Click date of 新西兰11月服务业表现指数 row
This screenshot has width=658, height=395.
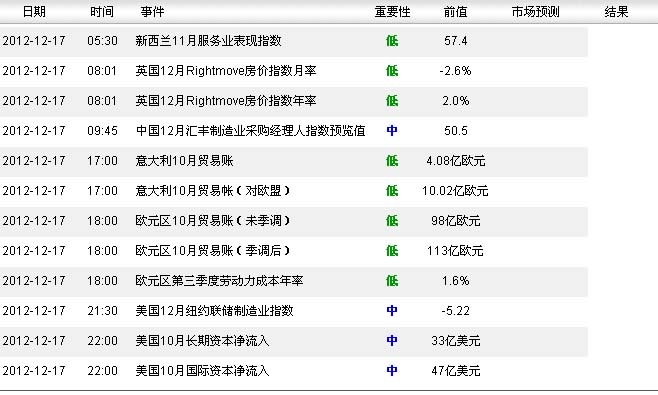click(x=34, y=41)
